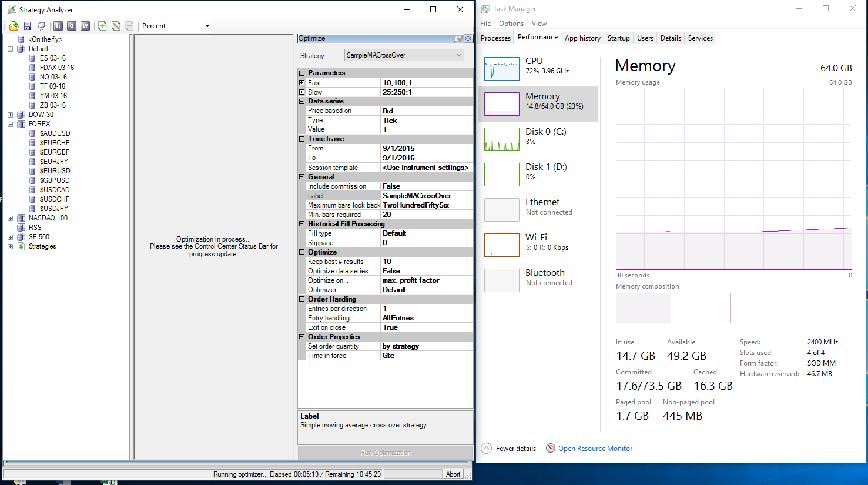
Task: Collapse the FOREX instrument list
Action: pyautogui.click(x=10, y=124)
